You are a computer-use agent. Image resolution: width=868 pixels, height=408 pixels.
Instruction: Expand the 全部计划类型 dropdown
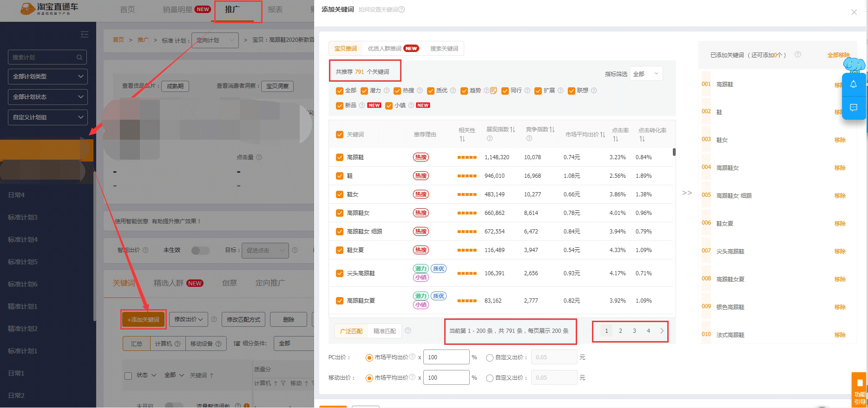[x=47, y=77]
